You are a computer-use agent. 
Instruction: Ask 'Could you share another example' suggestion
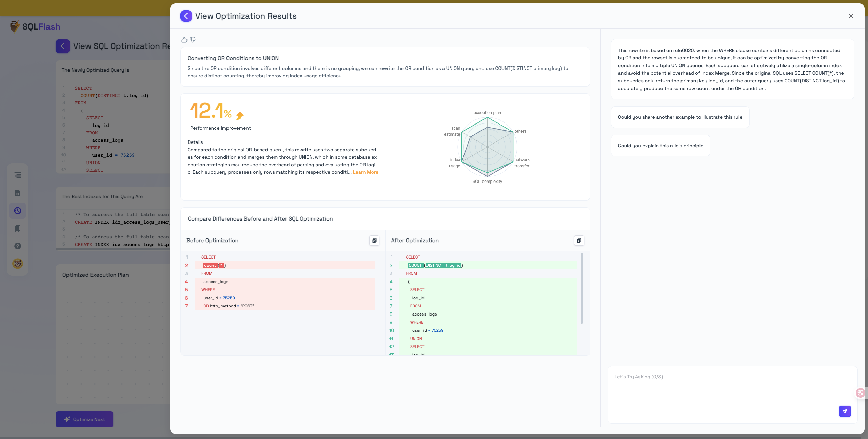click(680, 117)
